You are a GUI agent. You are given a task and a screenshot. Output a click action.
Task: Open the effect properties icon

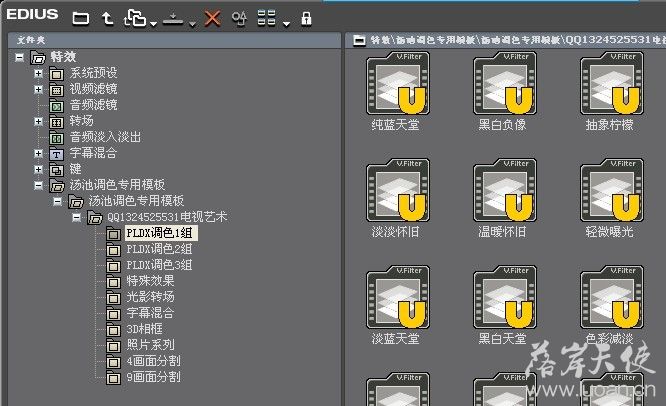pos(239,19)
